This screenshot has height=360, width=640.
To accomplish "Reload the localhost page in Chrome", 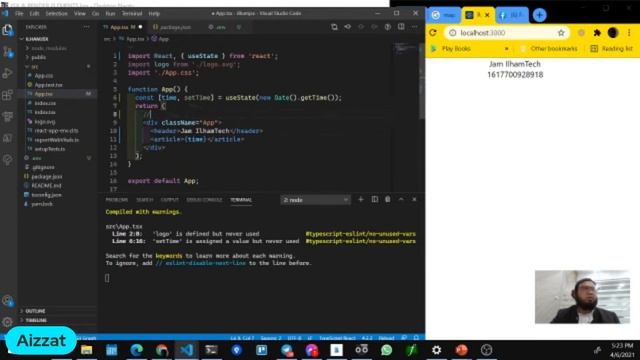I will [x=433, y=33].
